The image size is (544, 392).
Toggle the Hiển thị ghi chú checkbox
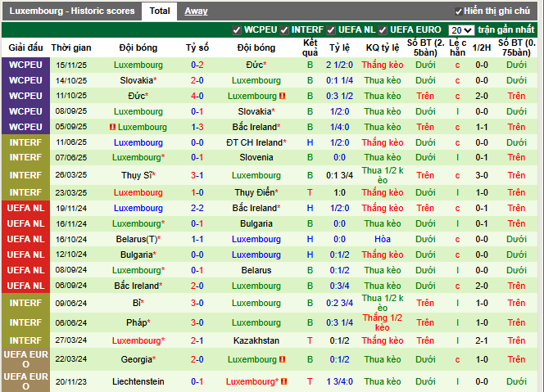click(458, 11)
